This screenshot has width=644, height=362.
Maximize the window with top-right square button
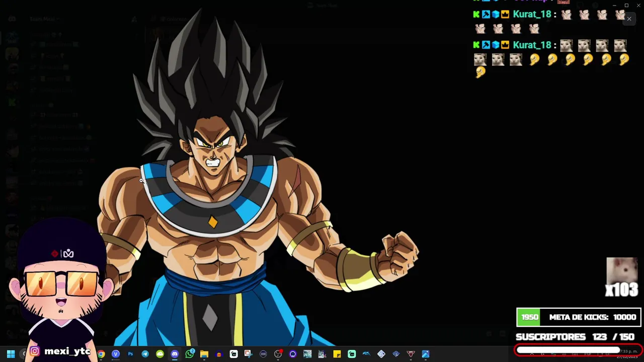626,6
